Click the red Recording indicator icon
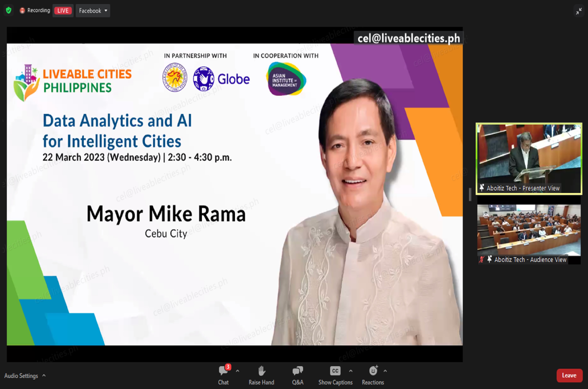The width and height of the screenshot is (588, 389). click(x=22, y=10)
